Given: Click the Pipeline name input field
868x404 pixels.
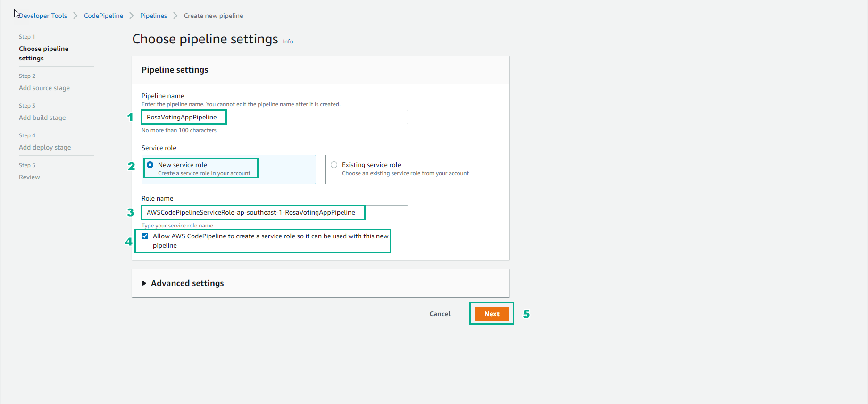Looking at the screenshot, I should 275,117.
